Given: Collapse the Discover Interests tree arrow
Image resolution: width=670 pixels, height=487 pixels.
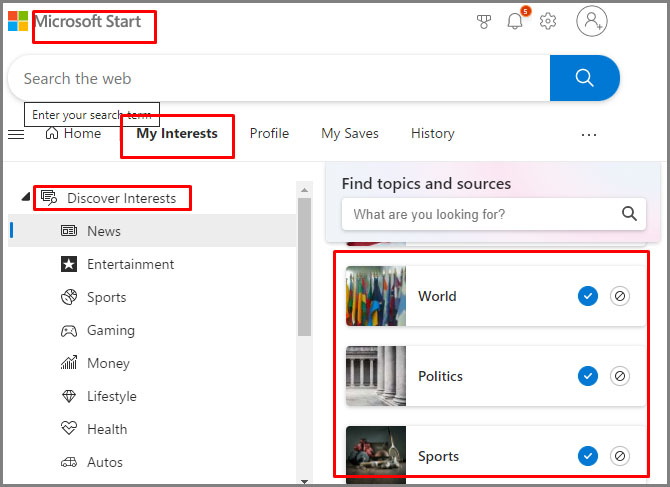Looking at the screenshot, I should click(26, 197).
